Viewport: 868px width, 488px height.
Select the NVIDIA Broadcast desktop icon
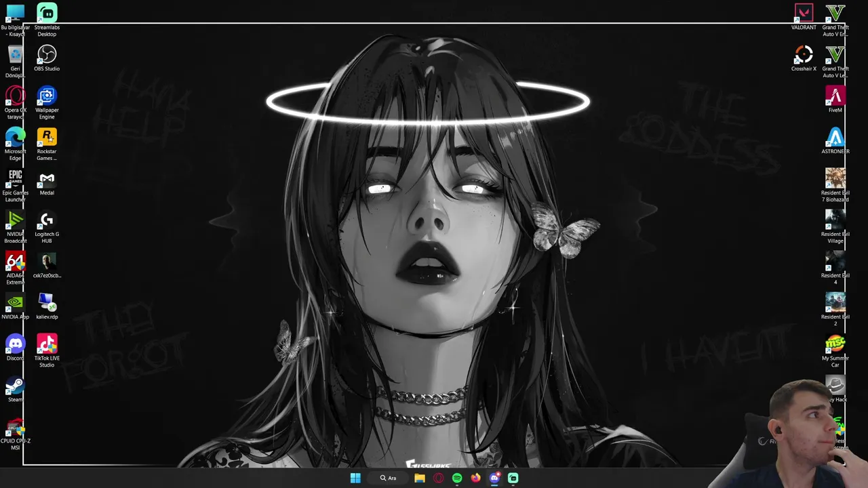coord(15,220)
